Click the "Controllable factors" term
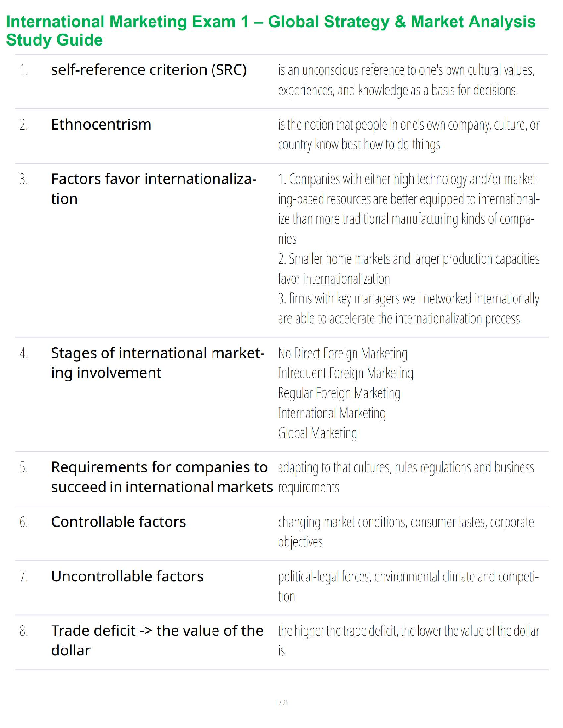 coord(119,522)
